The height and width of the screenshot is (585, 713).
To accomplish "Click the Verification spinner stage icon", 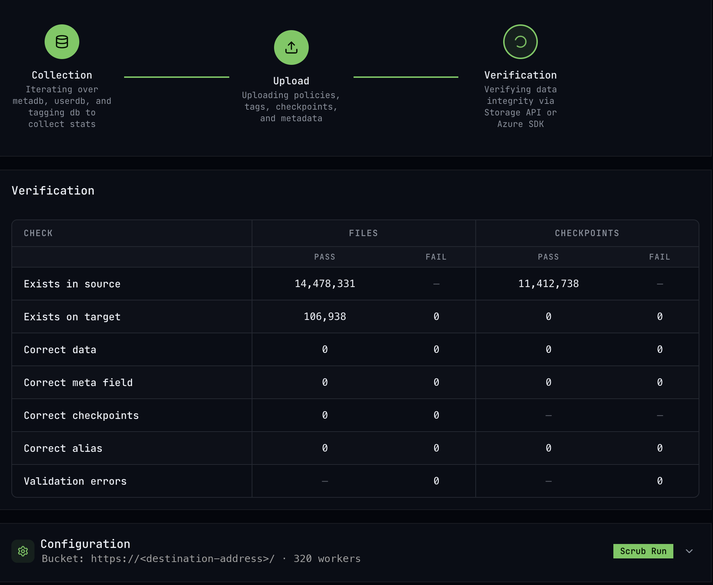I will click(x=520, y=42).
